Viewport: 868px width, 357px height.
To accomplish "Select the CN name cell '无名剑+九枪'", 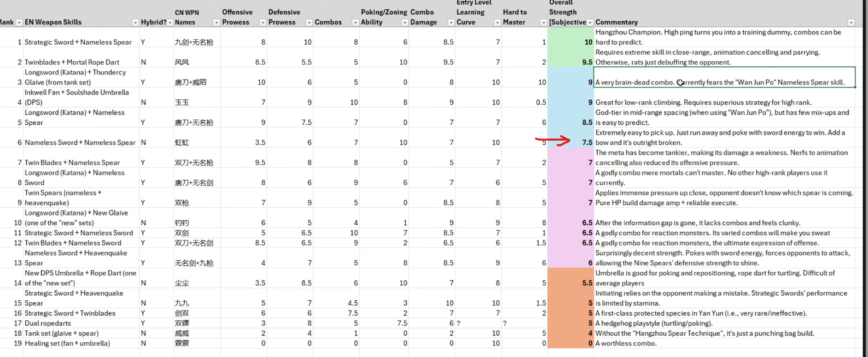I will point(197,258).
